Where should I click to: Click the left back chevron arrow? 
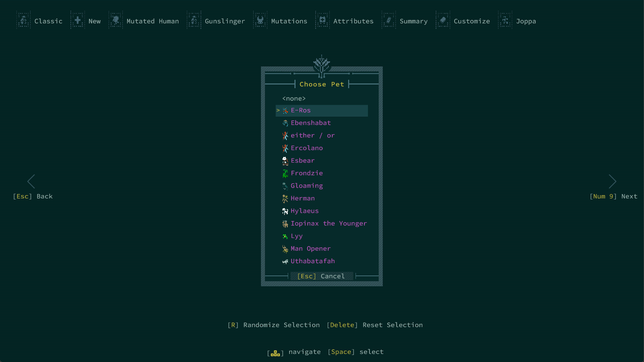(x=31, y=181)
